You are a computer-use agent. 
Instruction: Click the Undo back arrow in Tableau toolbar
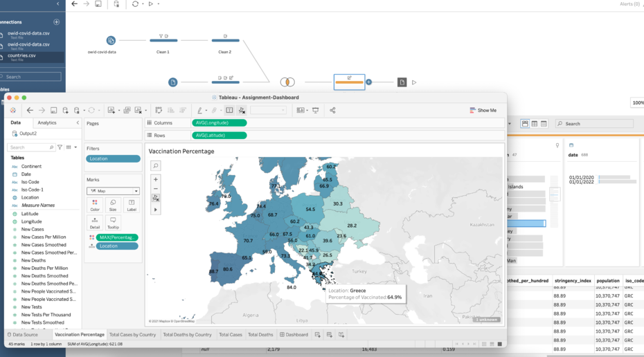30,111
